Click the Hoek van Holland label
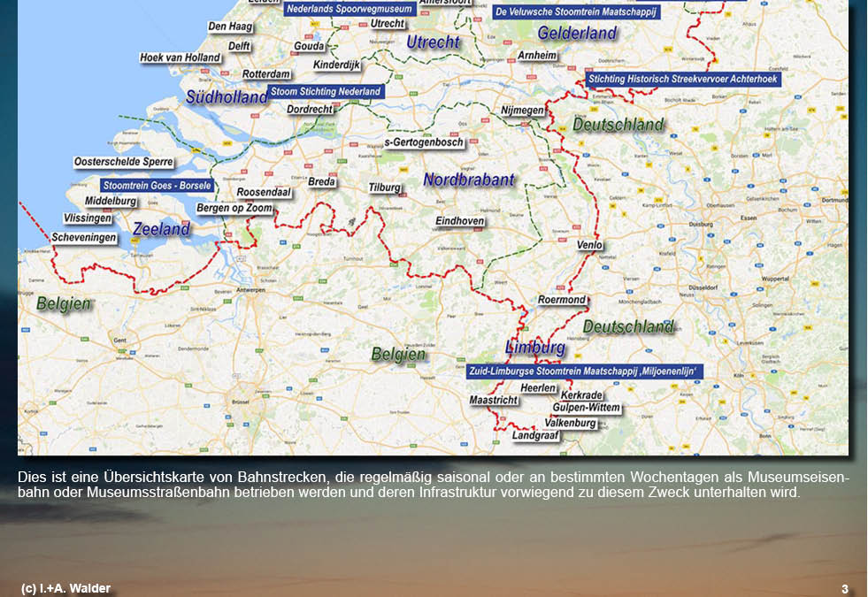The height and width of the screenshot is (597, 868). (x=181, y=58)
